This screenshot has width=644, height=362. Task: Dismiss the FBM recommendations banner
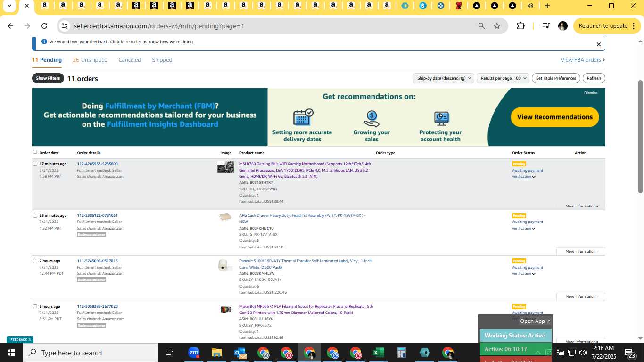click(591, 93)
